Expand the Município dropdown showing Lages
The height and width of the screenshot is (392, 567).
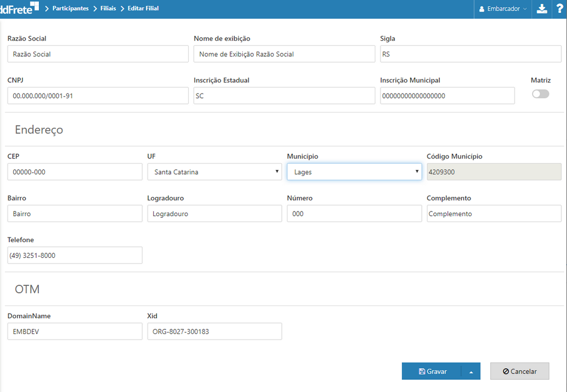354,172
